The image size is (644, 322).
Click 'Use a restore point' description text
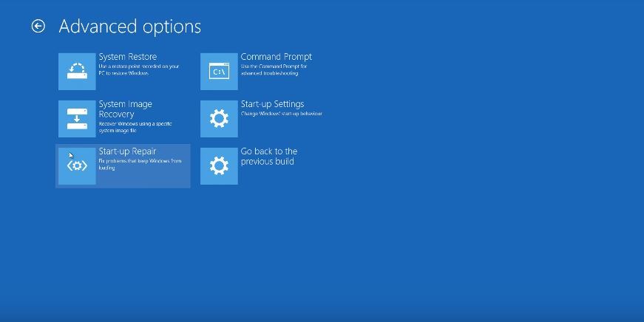tap(139, 69)
